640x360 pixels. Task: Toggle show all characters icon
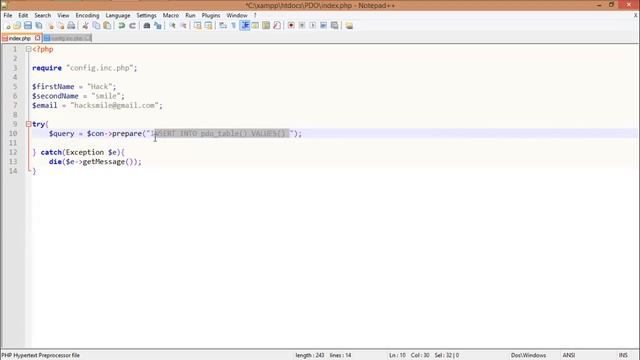coord(233,26)
